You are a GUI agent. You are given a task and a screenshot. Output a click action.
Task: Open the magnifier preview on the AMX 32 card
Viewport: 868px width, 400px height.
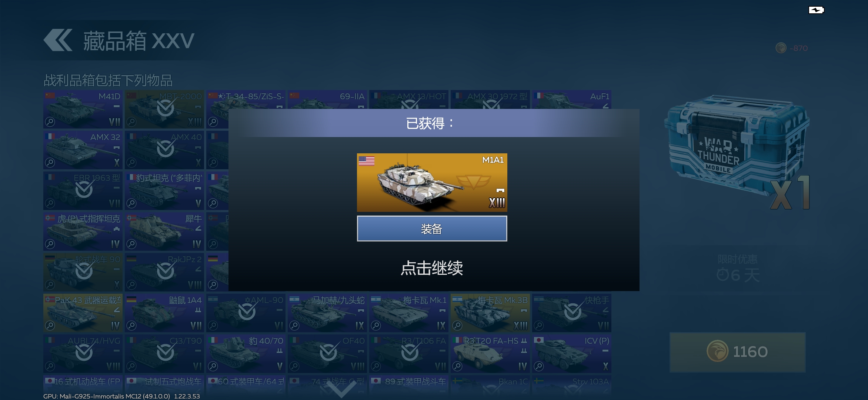(50, 163)
